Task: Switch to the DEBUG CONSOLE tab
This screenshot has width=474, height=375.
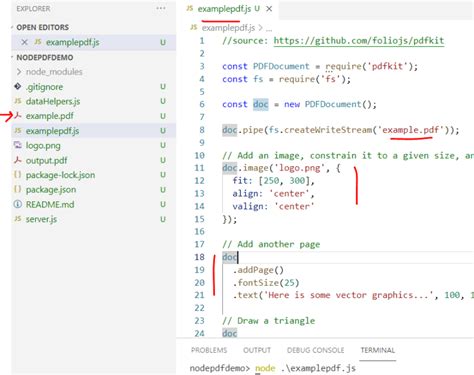Action: 315,350
